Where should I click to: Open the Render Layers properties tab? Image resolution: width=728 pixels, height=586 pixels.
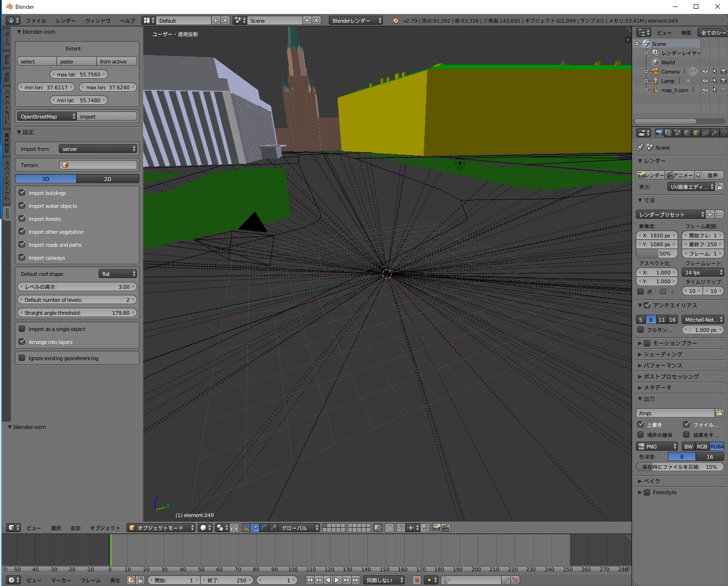tap(668, 133)
